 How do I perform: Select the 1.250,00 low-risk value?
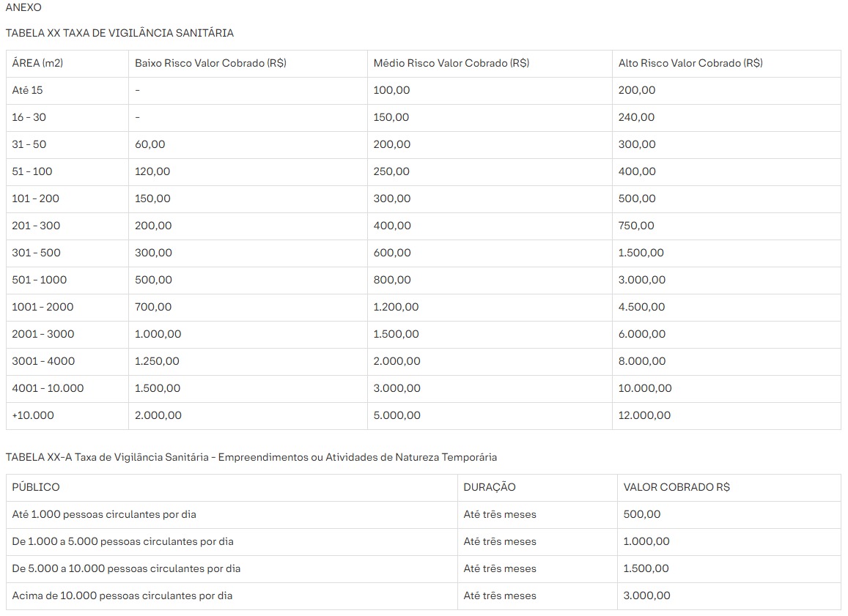[157, 361]
